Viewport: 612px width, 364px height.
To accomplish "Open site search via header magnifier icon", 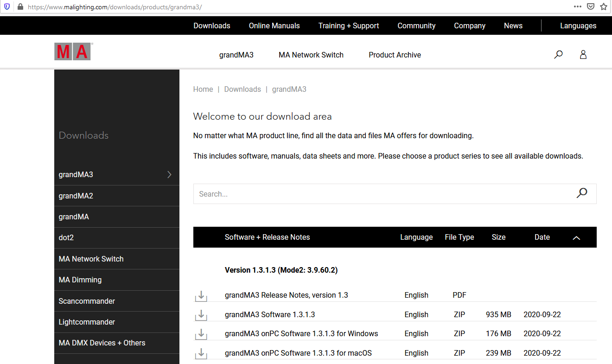I will (x=559, y=55).
